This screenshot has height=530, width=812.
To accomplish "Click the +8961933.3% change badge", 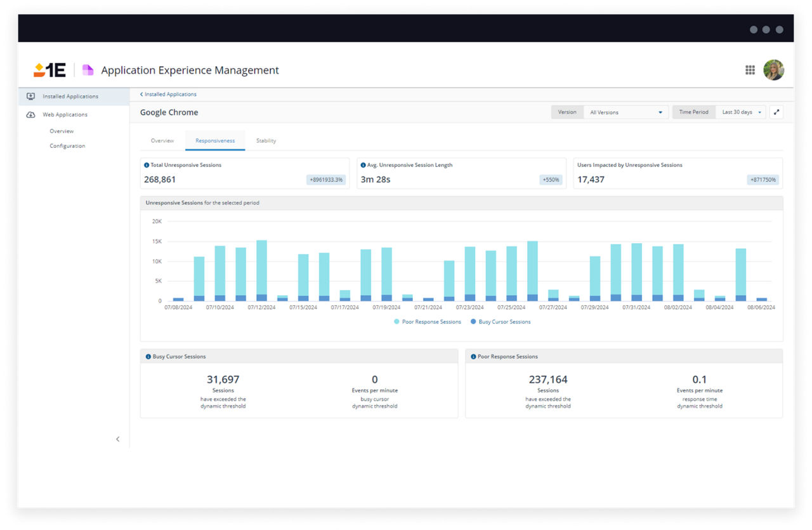I will (326, 180).
